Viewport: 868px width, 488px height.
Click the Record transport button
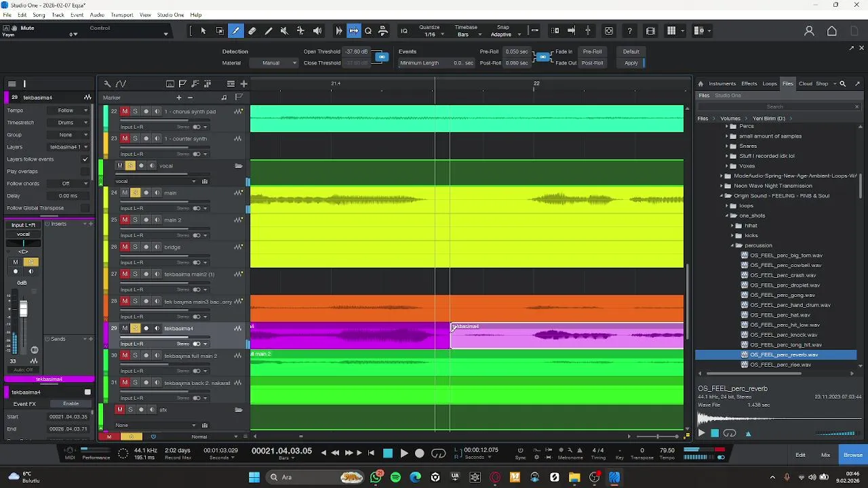pyautogui.click(x=420, y=453)
